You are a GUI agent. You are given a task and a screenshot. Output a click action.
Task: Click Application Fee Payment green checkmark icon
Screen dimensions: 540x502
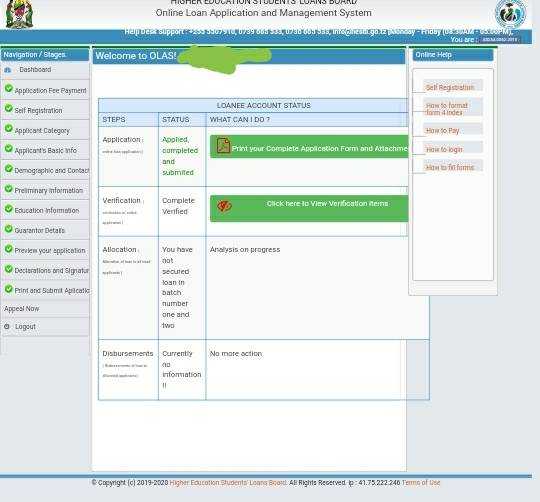click(9, 88)
